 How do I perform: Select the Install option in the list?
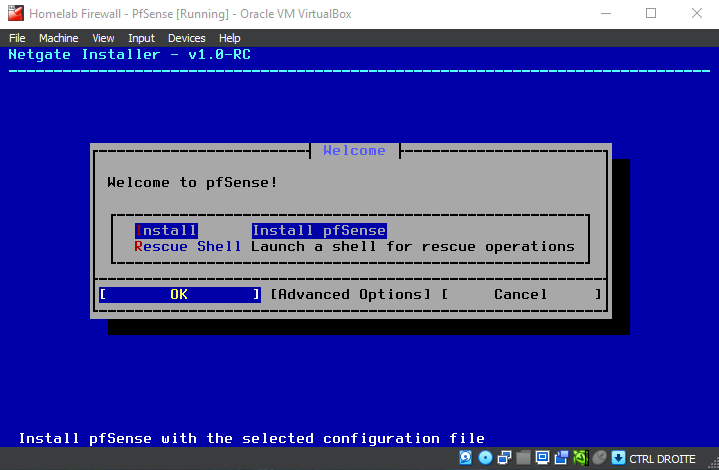point(166,230)
